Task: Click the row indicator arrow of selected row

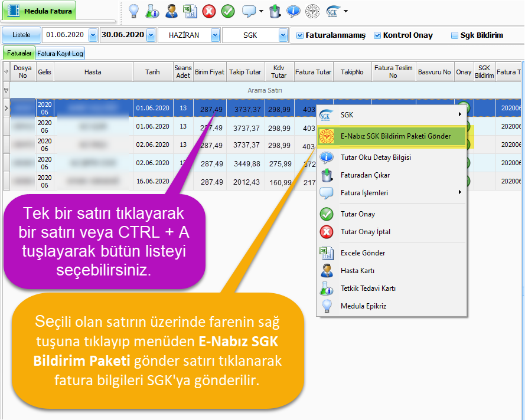Action: point(6,108)
